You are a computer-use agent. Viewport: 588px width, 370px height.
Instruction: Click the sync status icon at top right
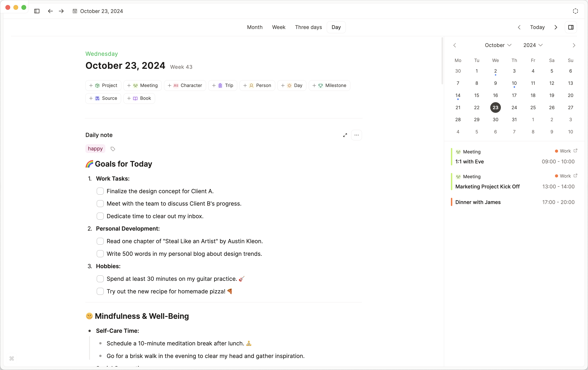click(x=575, y=11)
